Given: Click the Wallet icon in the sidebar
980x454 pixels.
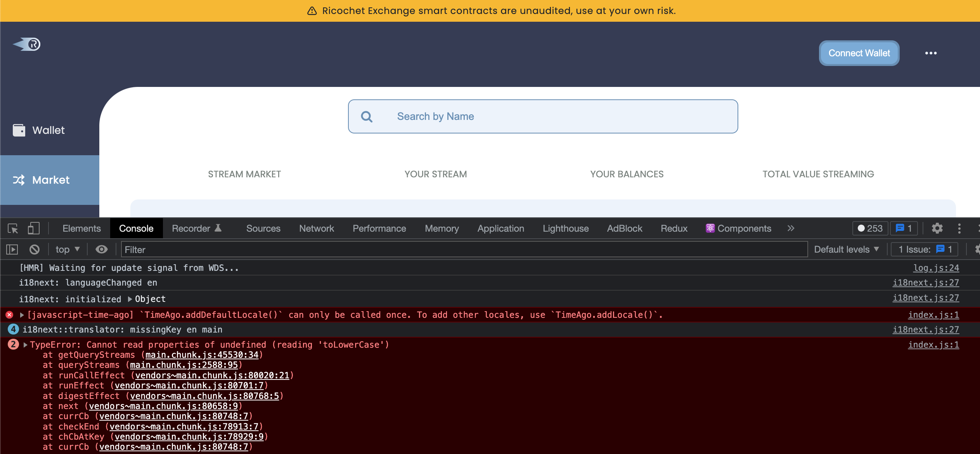Looking at the screenshot, I should click(19, 130).
